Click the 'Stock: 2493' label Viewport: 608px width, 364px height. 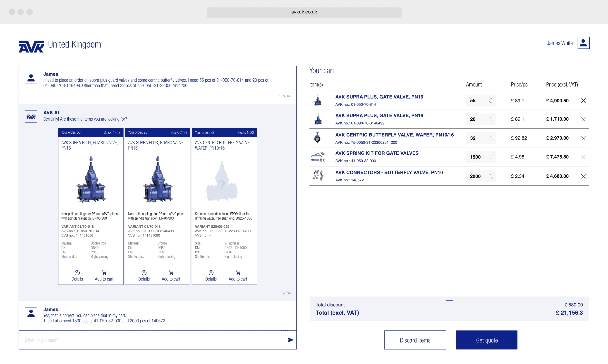tap(179, 132)
